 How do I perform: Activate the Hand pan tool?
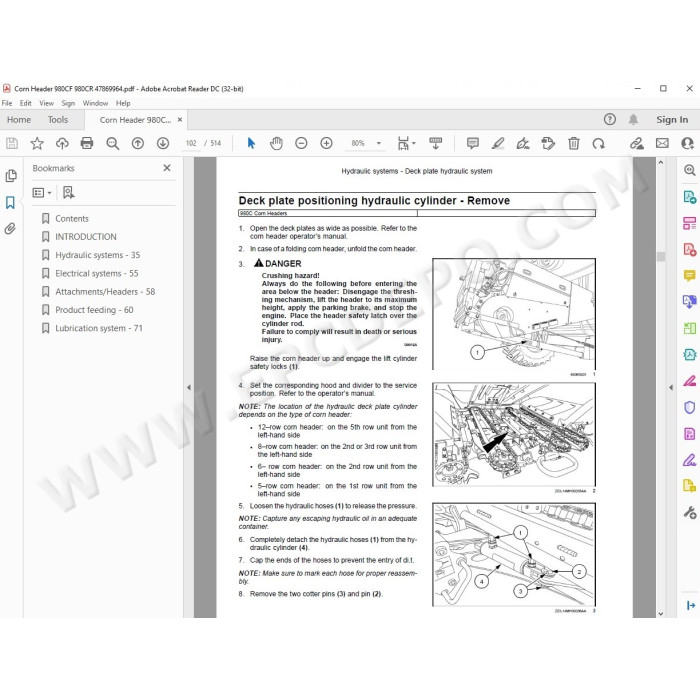tap(276, 143)
